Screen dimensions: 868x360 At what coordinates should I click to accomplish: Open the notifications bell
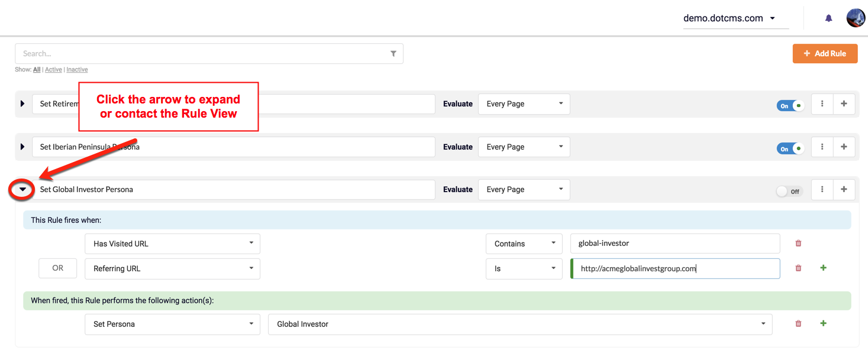click(x=828, y=18)
